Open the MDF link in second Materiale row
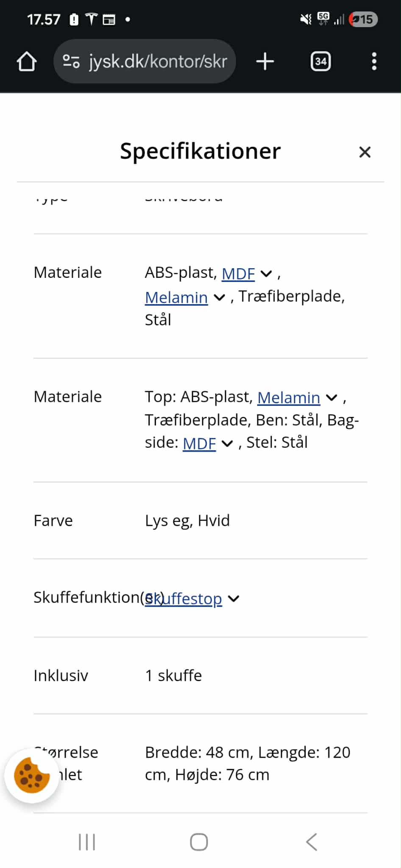This screenshot has width=401, height=868. pyautogui.click(x=199, y=443)
